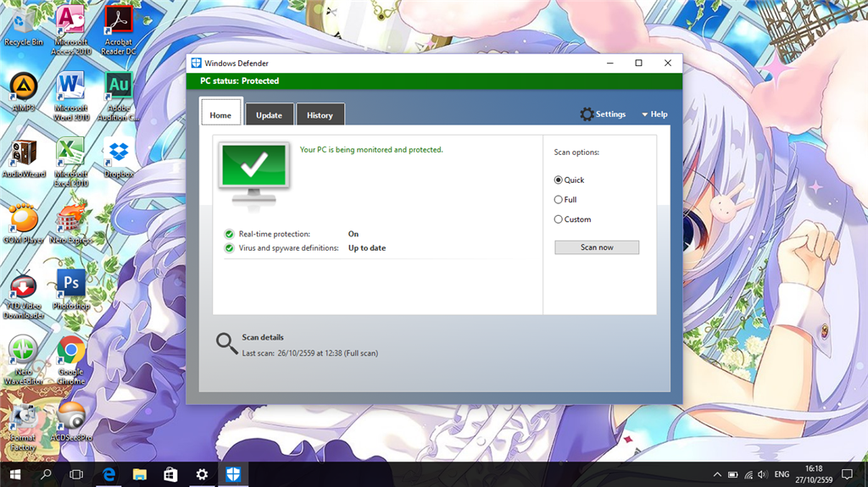
Task: Open Format Factory shortcut
Action: click(23, 427)
